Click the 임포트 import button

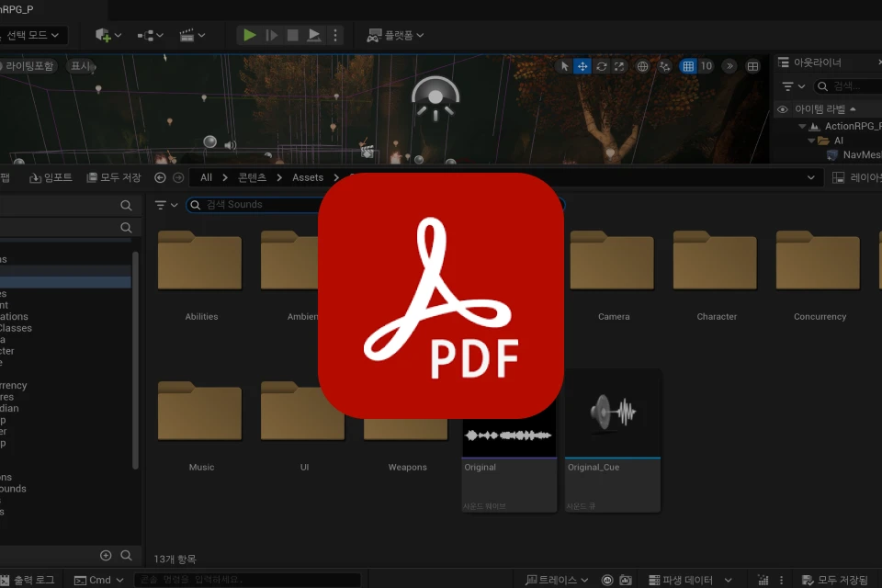coord(51,178)
